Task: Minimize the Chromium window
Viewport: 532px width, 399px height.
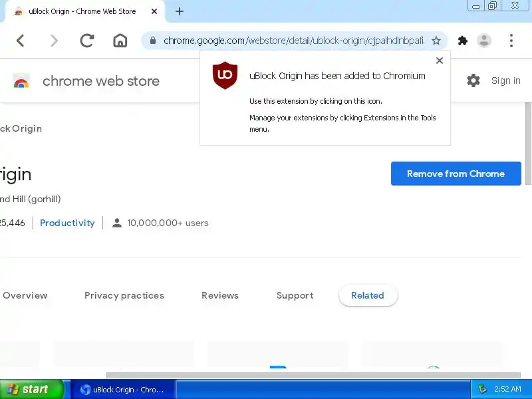Action: point(476,6)
